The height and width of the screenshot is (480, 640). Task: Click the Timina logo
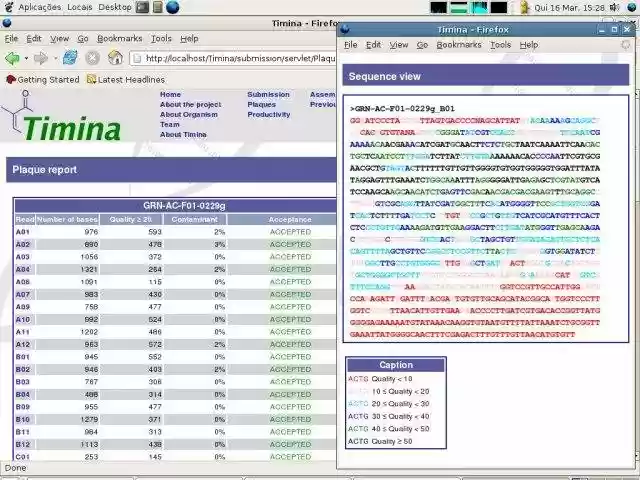[62, 117]
